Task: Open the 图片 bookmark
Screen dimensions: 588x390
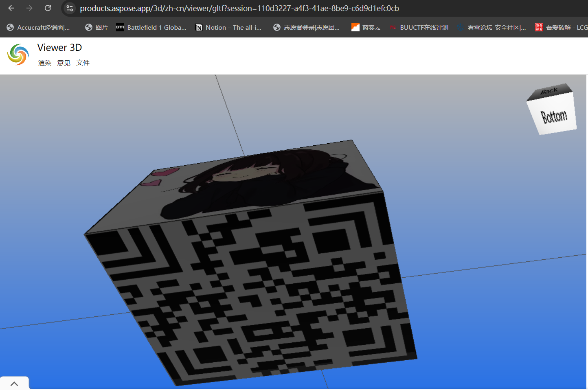Action: point(97,27)
